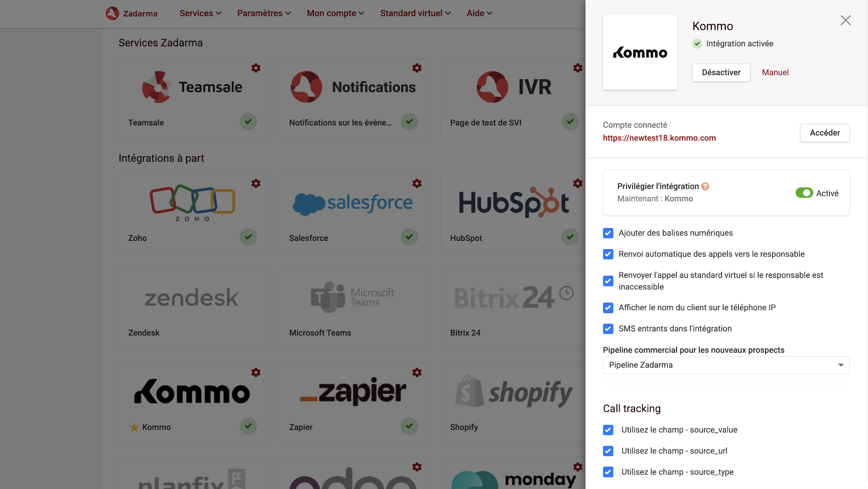This screenshot has width=868, height=489.
Task: Open settings gear on Notifications card
Action: 417,68
